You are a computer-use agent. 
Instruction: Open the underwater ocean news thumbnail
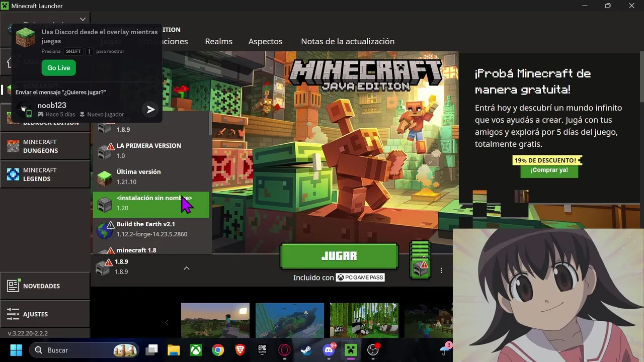(x=290, y=320)
